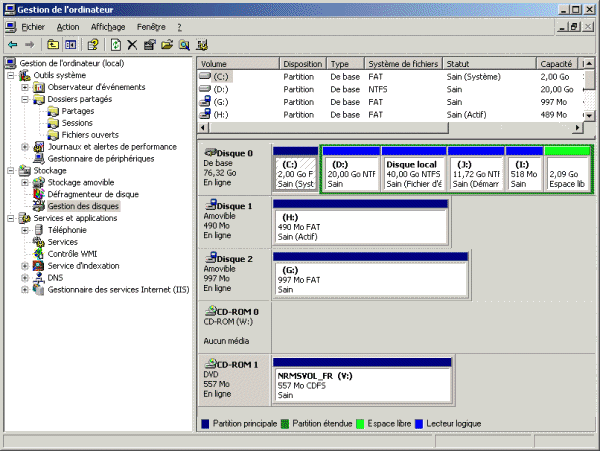The image size is (600, 451).
Task: Select Défragmenteur de disque in the tree
Action: point(93,194)
